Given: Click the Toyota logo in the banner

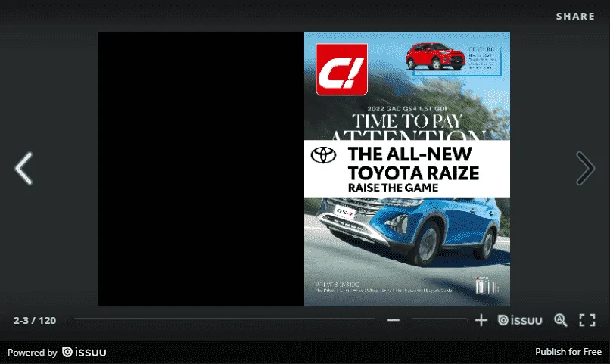Looking at the screenshot, I should (323, 155).
